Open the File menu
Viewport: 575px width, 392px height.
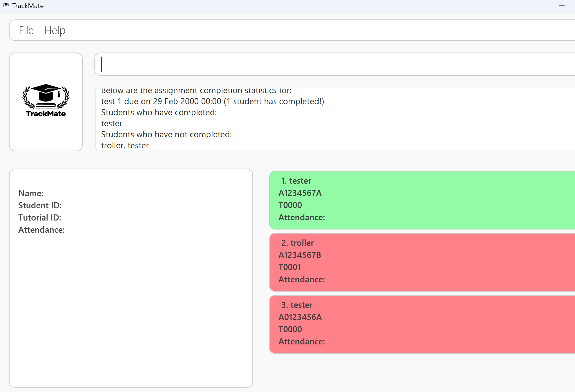click(x=26, y=30)
